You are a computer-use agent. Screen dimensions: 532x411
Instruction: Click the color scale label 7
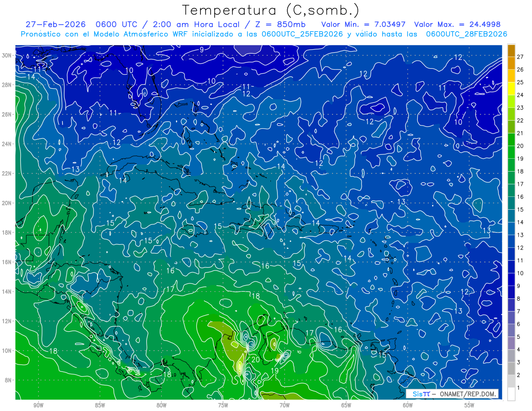(519, 311)
